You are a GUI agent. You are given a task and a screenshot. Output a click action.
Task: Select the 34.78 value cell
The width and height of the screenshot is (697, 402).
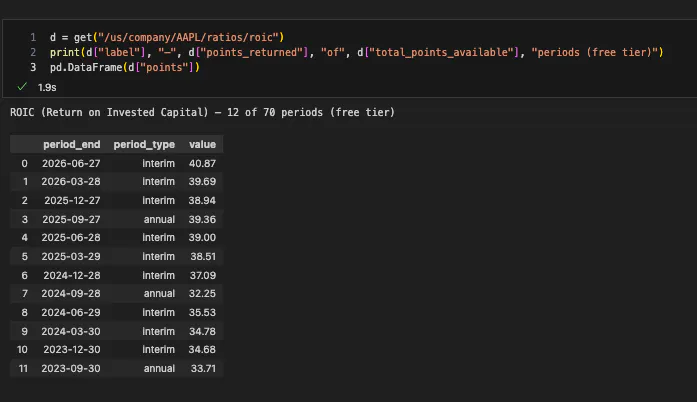202,332
